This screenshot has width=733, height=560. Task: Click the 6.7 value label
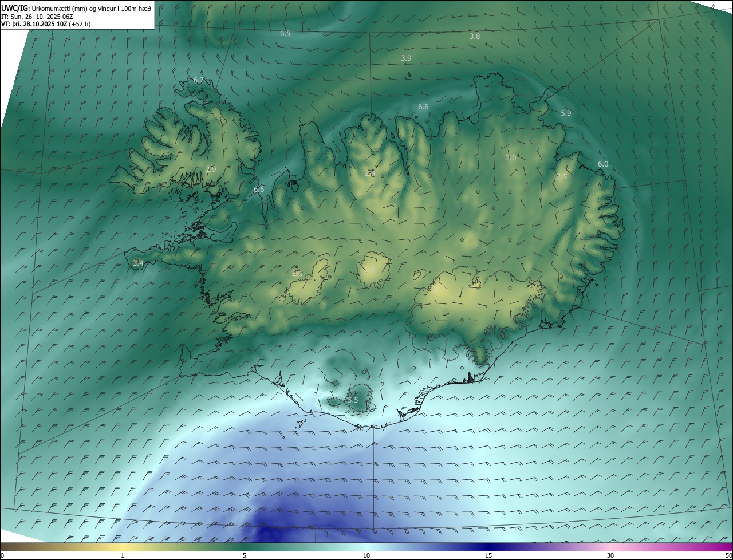(199, 80)
